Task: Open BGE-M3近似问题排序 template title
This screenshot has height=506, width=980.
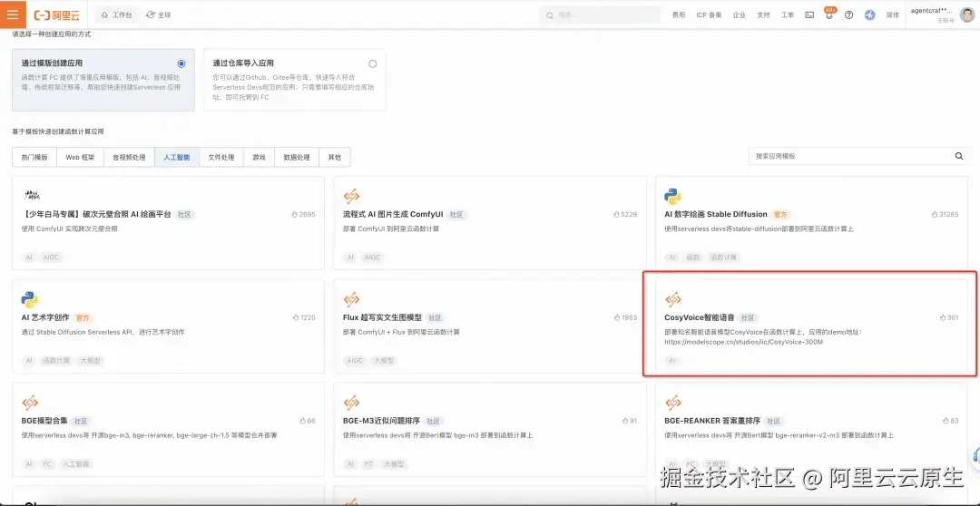Action: pyautogui.click(x=381, y=421)
